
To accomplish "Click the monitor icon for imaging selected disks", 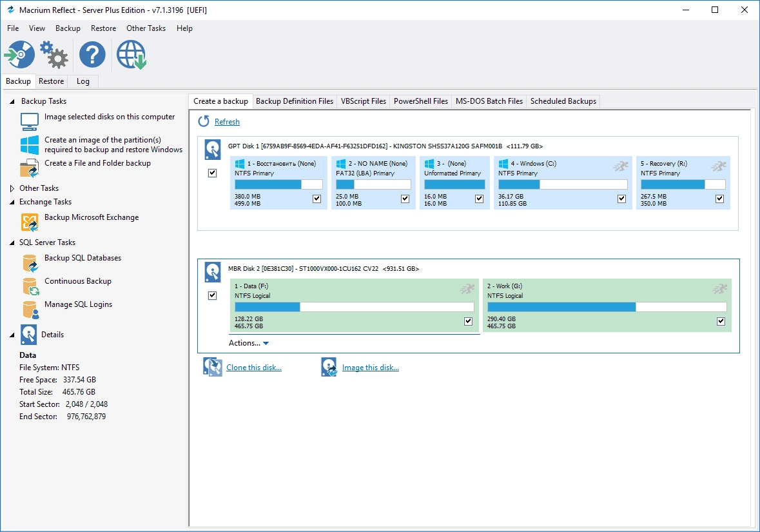I will tap(29, 121).
